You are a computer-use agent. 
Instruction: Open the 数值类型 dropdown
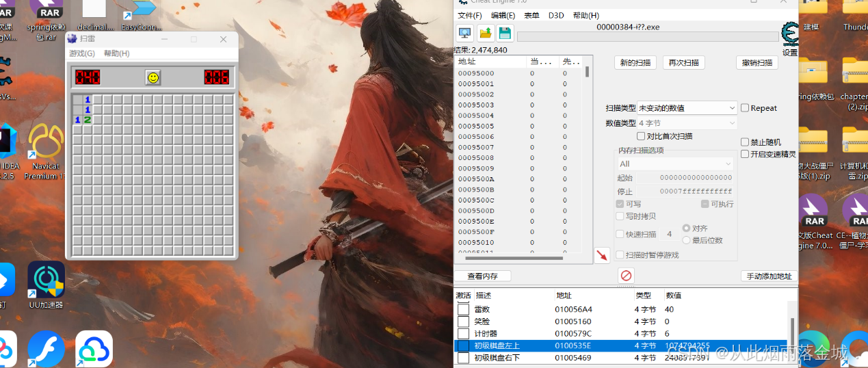[x=687, y=123]
